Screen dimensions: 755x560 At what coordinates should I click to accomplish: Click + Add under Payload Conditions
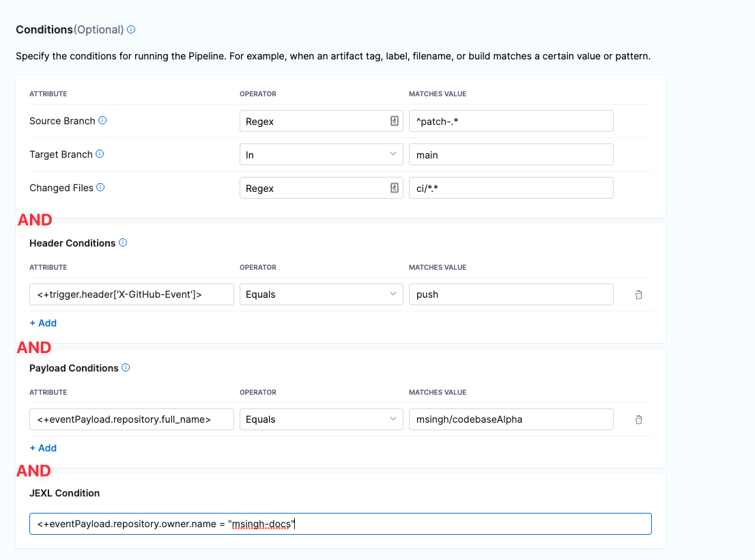click(43, 448)
